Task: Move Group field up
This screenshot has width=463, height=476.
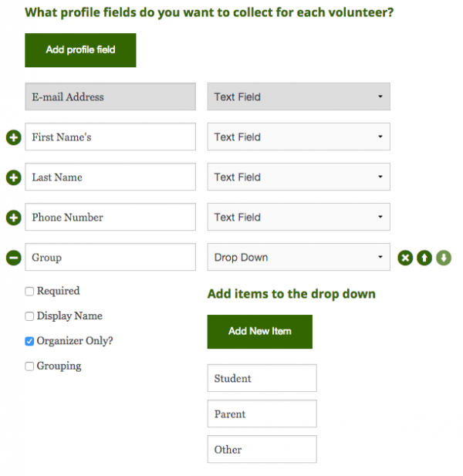Action: point(424,258)
